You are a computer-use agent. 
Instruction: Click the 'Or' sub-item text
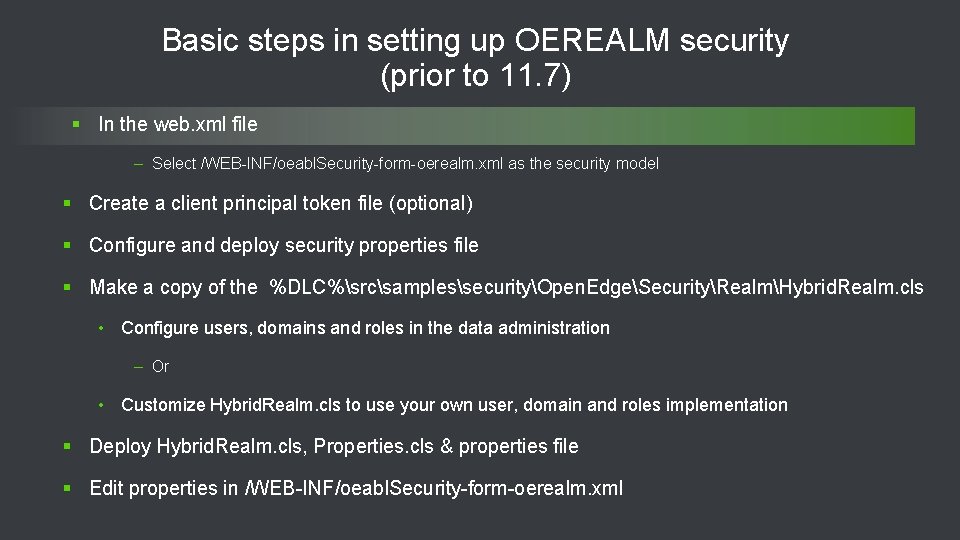coord(160,367)
